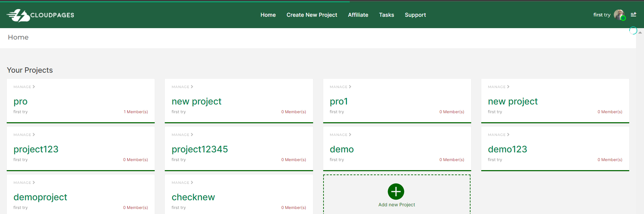Open Manage arrow on demoproject card
This screenshot has width=644, height=214.
pos(34,183)
